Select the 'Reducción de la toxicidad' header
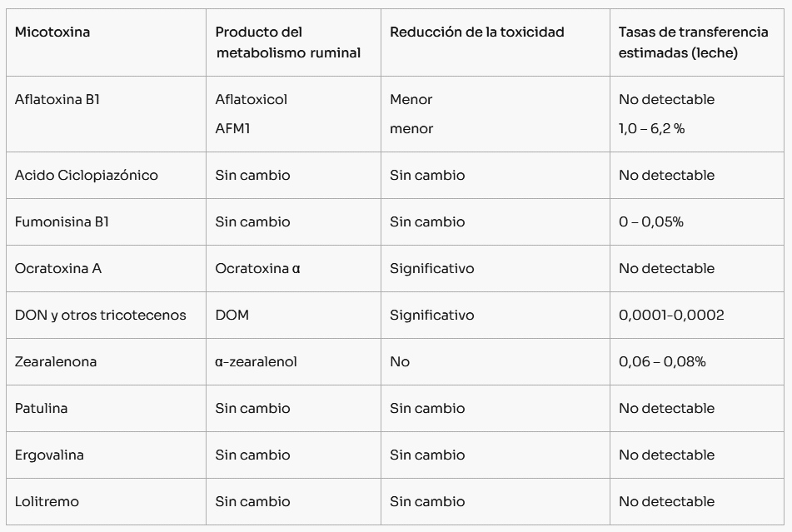This screenshot has height=532, width=792. (476, 32)
